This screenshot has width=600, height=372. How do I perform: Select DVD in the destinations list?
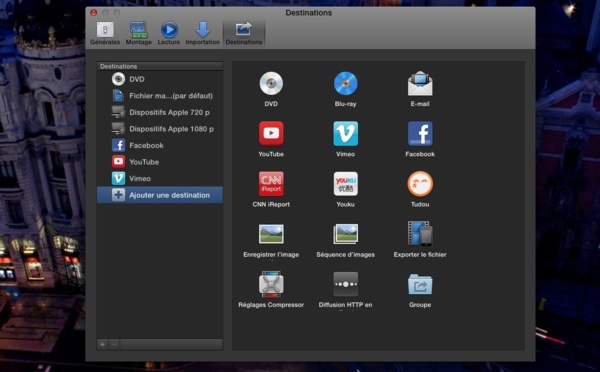160,79
